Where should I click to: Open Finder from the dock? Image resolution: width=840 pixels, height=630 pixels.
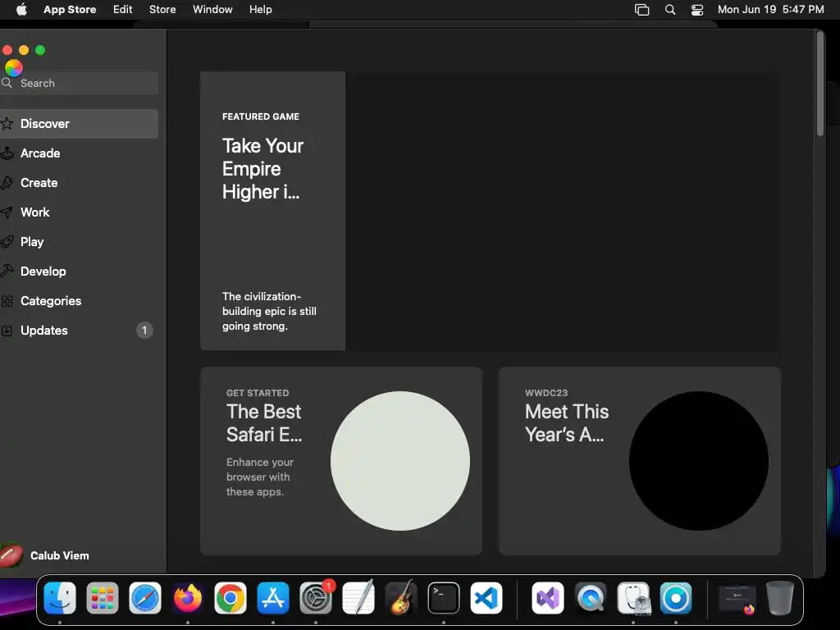pyautogui.click(x=59, y=598)
